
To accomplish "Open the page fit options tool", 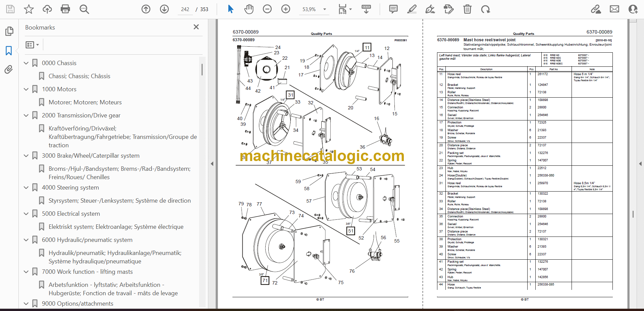I will (x=344, y=9).
